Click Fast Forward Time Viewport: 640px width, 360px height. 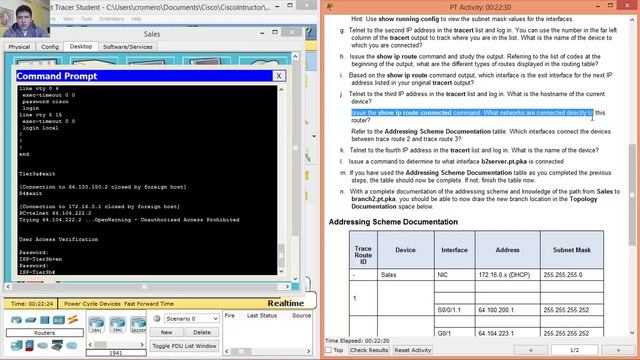[x=149, y=304]
